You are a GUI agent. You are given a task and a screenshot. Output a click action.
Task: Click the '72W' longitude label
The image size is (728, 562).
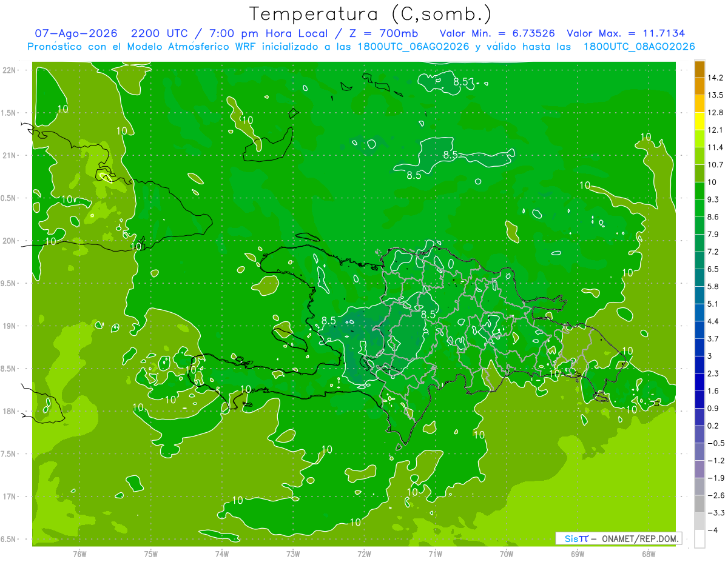[364, 554]
